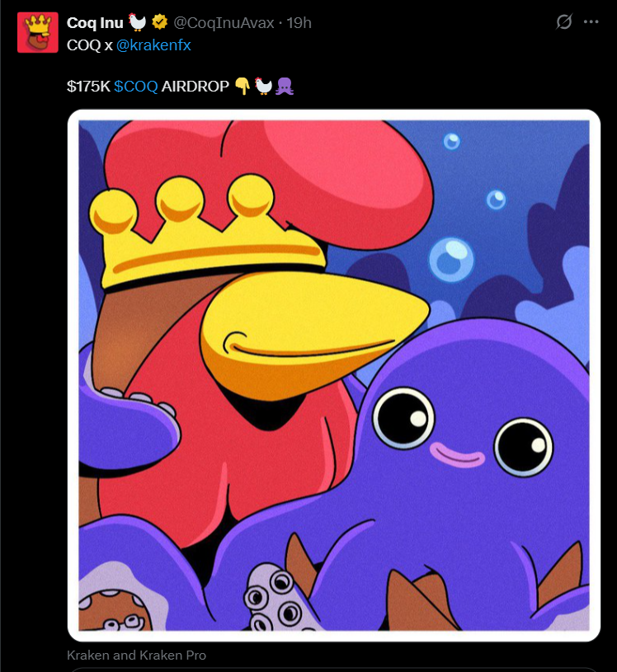
Task: Click the word AIRDROP in the post
Action: point(195,86)
